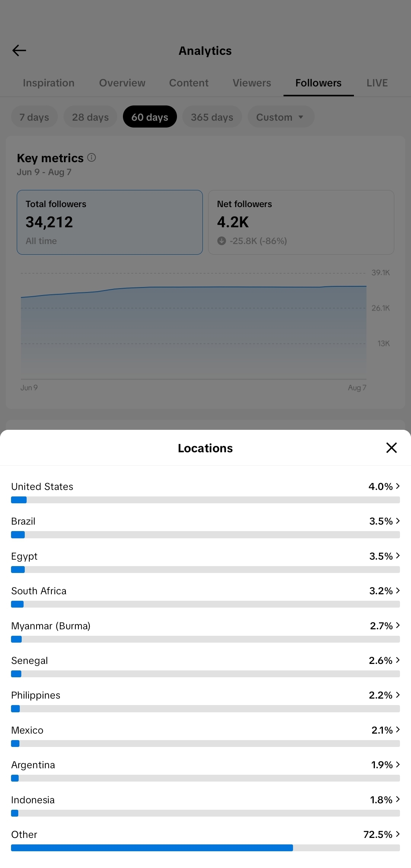Expand United States location details chevron
The image size is (411, 868).
tap(398, 486)
